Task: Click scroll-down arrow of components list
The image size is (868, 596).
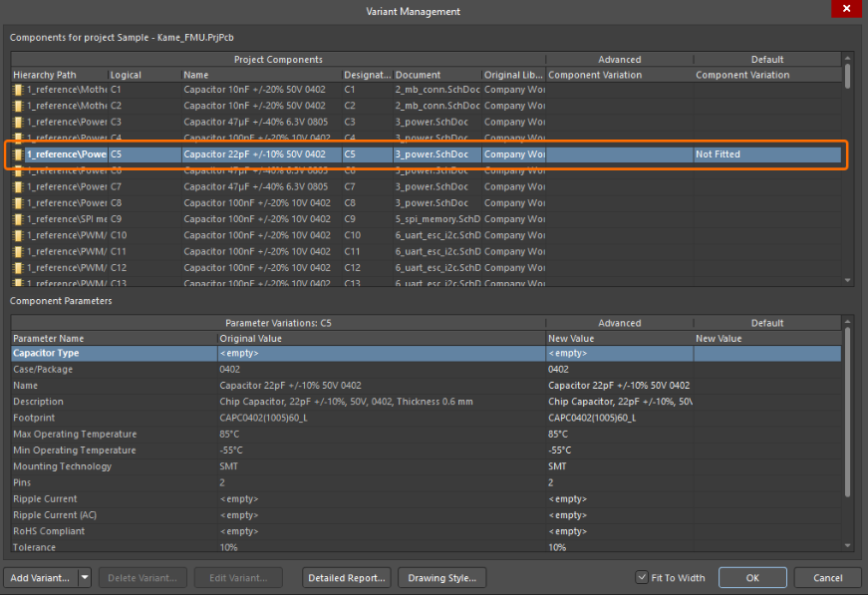Action: click(x=847, y=281)
